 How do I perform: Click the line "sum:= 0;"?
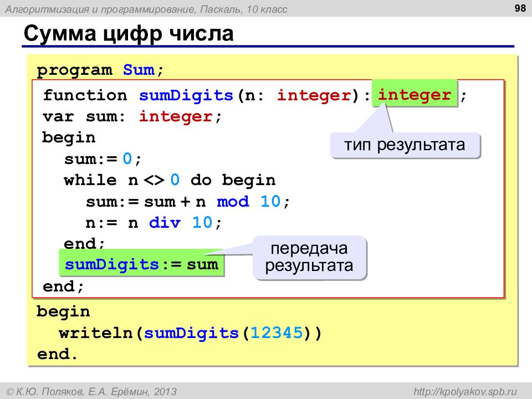[103, 159]
